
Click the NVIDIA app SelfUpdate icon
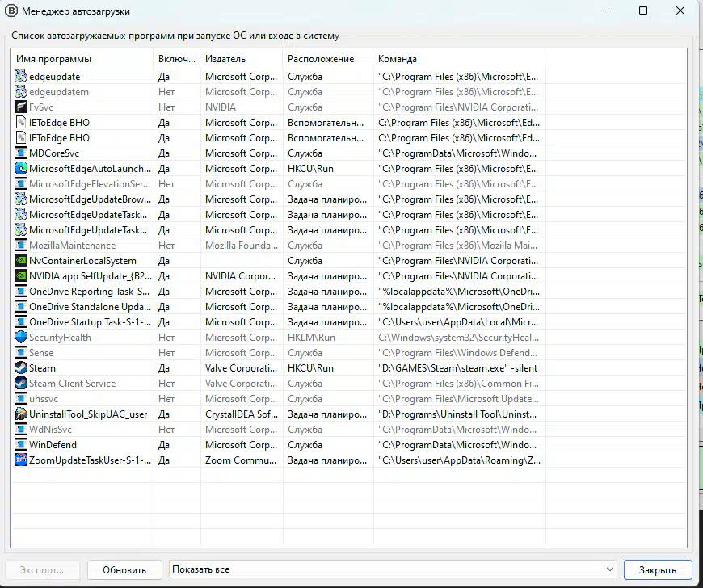(21, 276)
